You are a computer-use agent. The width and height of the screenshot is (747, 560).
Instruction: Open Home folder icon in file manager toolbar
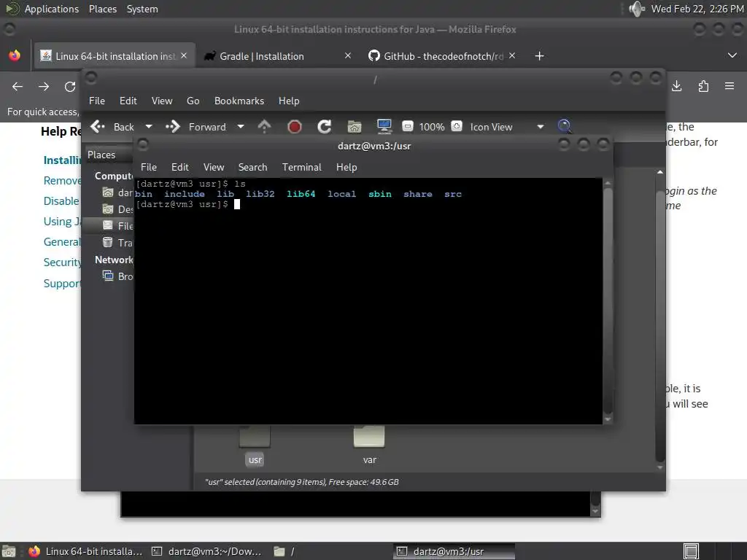(355, 127)
